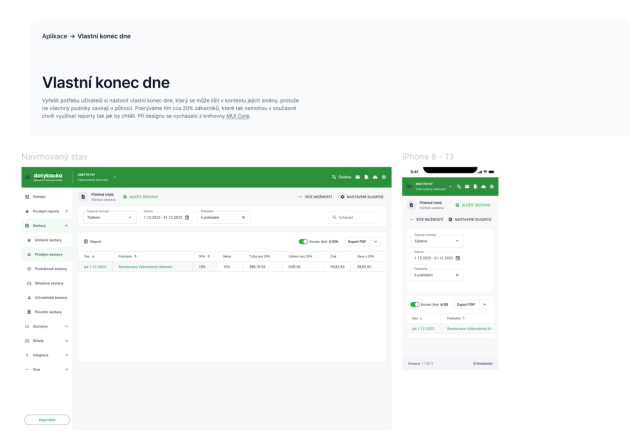This screenshot has height=448, width=637.
Task: Open the hamburger menu beside dotykacka logo
Action: (27, 177)
